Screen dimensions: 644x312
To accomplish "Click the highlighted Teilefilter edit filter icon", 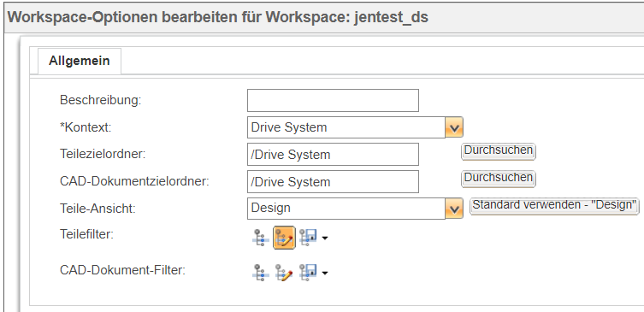I will [x=284, y=238].
